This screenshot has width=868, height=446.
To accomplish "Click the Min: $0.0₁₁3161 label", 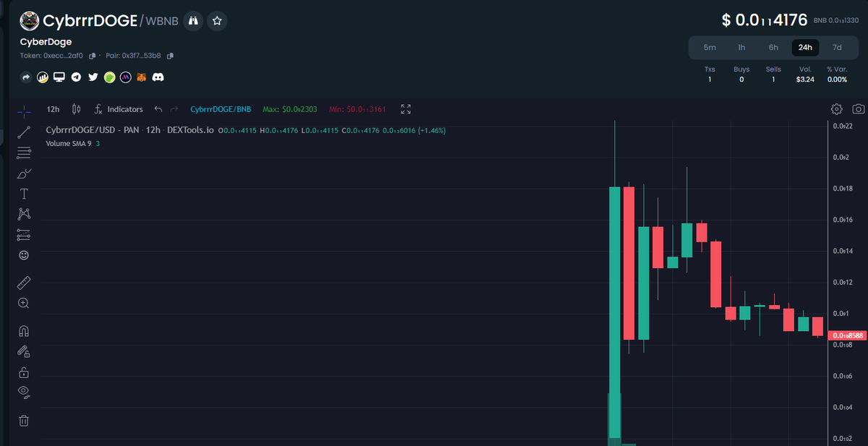I will 358,109.
